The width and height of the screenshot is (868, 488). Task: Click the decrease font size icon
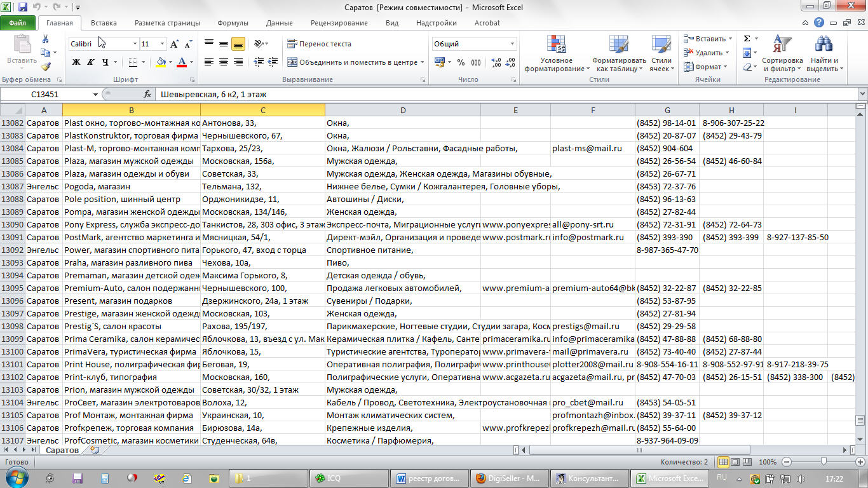tap(189, 44)
